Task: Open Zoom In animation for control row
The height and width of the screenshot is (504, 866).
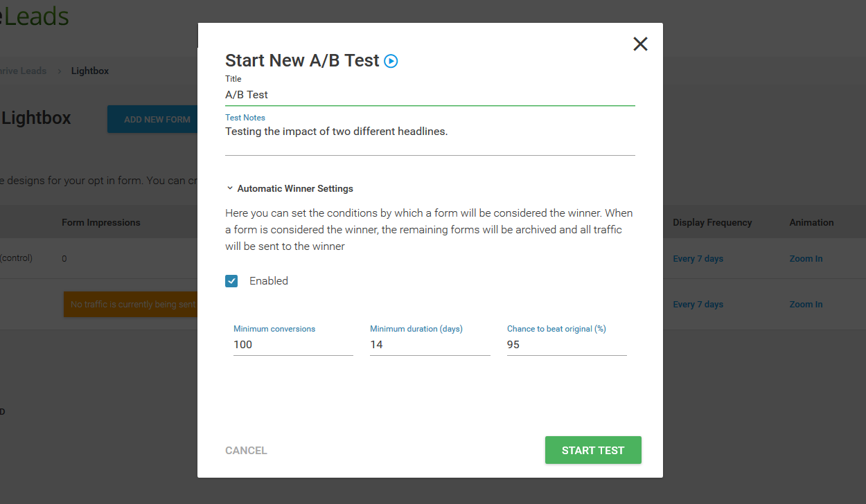Action: 806,259
